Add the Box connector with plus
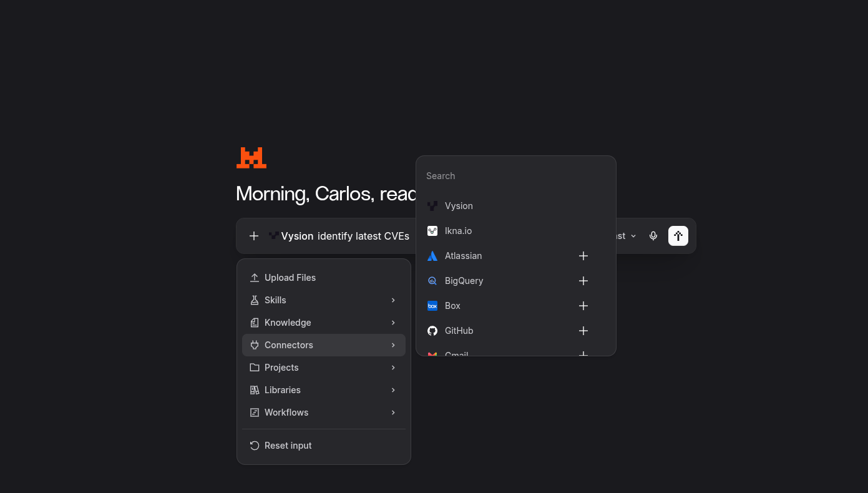Screen dimensions: 868x493 [583, 306]
